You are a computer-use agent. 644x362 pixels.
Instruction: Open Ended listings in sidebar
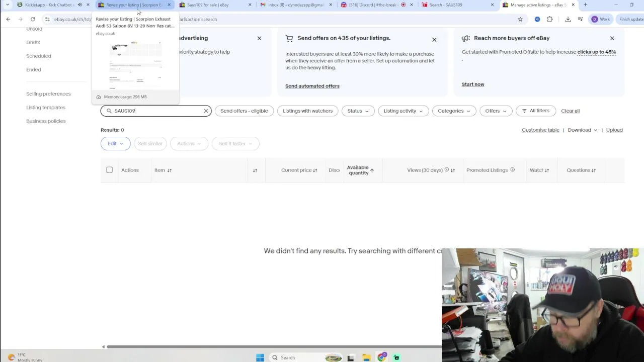[x=34, y=69]
